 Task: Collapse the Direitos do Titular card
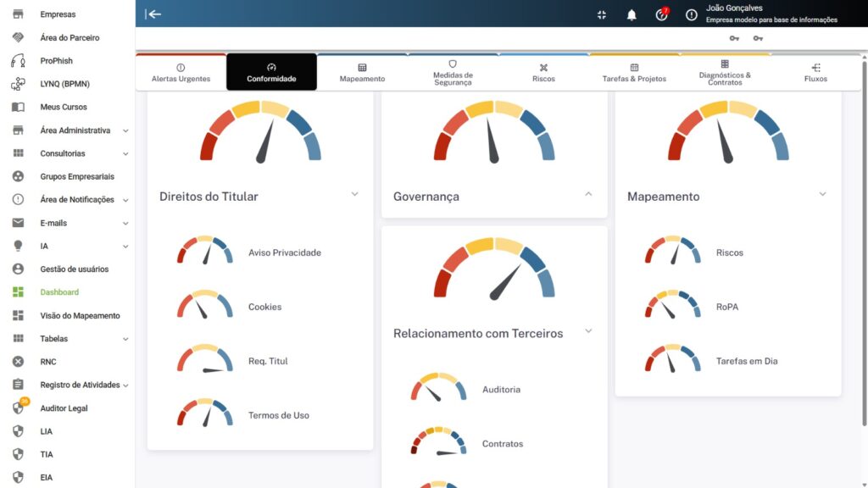pos(355,195)
